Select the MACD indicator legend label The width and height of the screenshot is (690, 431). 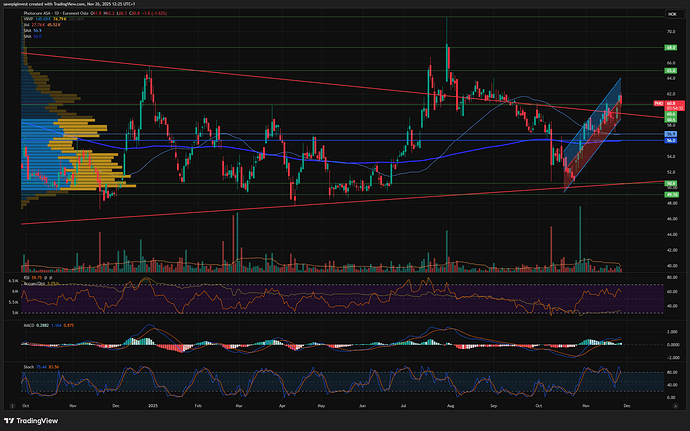(x=28, y=325)
